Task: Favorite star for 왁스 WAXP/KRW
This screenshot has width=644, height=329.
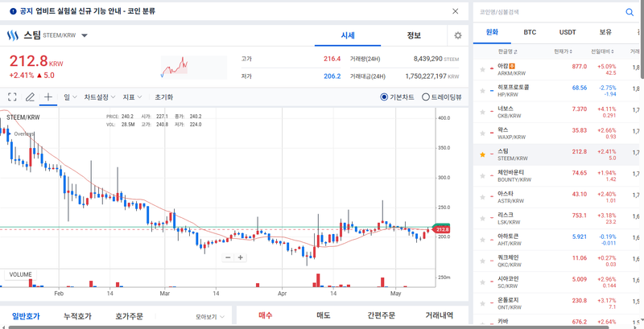Action: pyautogui.click(x=482, y=134)
